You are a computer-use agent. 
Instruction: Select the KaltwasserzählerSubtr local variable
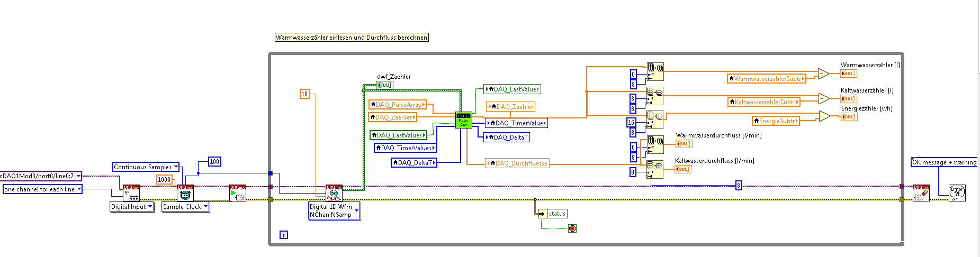tap(764, 102)
